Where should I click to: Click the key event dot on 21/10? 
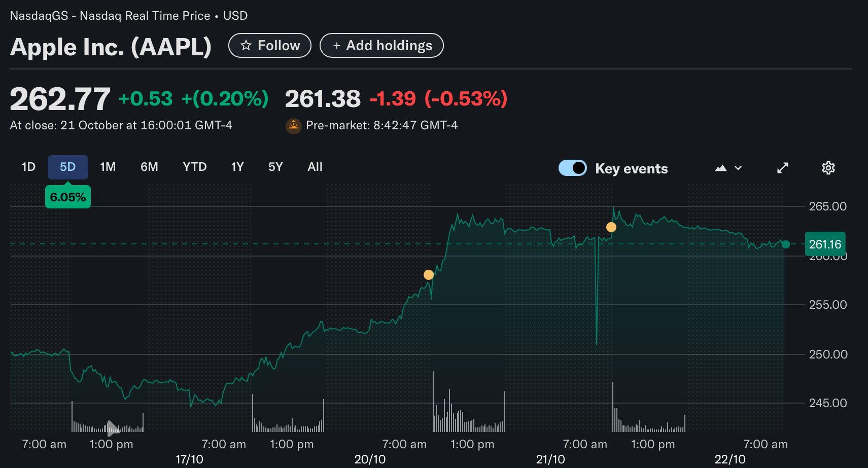pos(611,227)
